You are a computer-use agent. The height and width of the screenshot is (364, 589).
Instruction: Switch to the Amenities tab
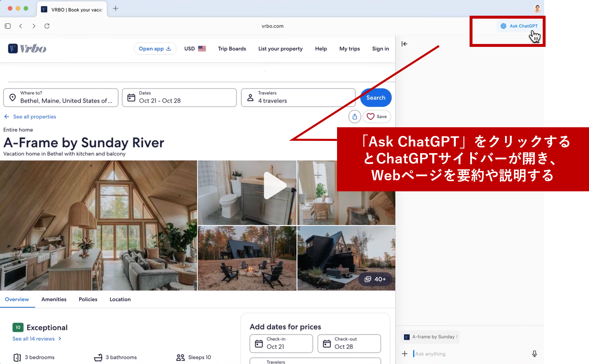tap(54, 299)
